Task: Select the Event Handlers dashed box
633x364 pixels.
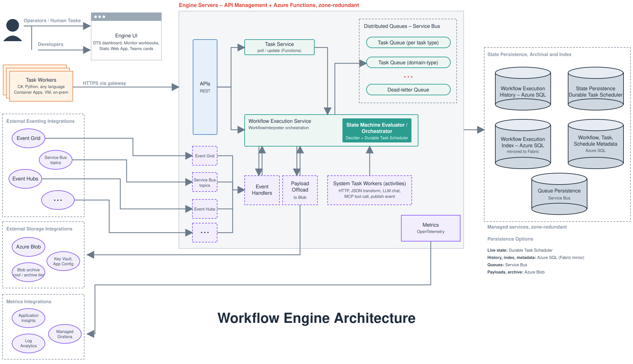Action: (x=262, y=190)
